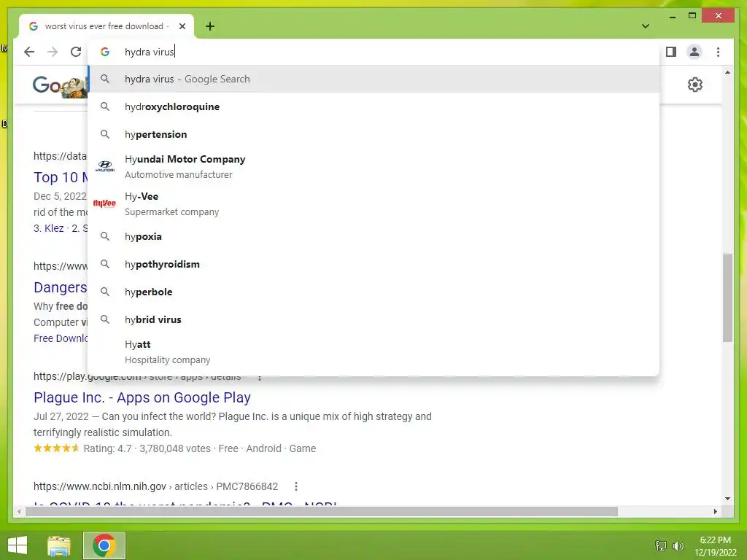This screenshot has height=560, width=747.
Task: Open a new tab with the plus button
Action: pos(210,26)
